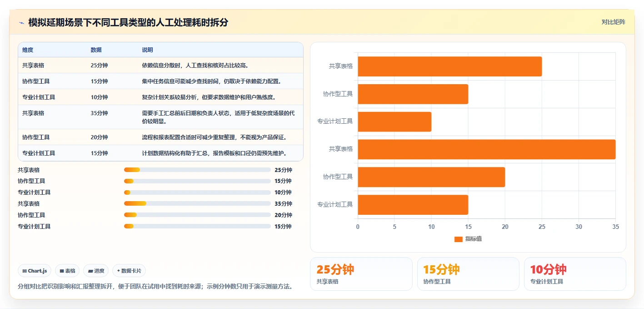
Task: Click the 35分钟 cell in the table
Action: [x=99, y=113]
